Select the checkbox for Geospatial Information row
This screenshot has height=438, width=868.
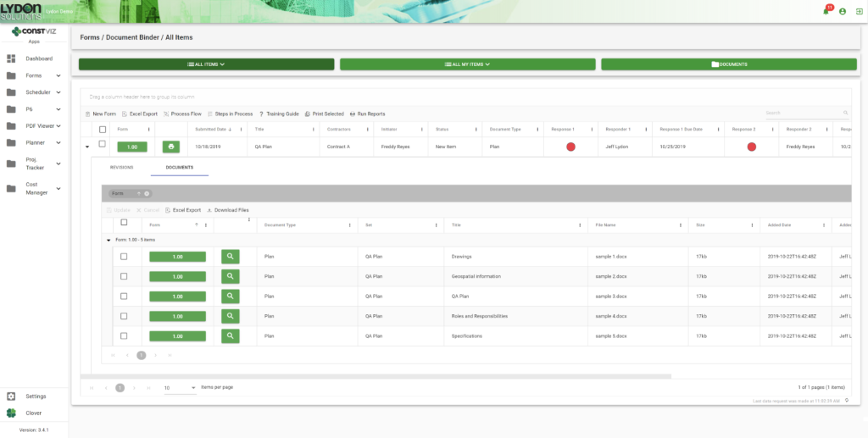click(x=124, y=276)
